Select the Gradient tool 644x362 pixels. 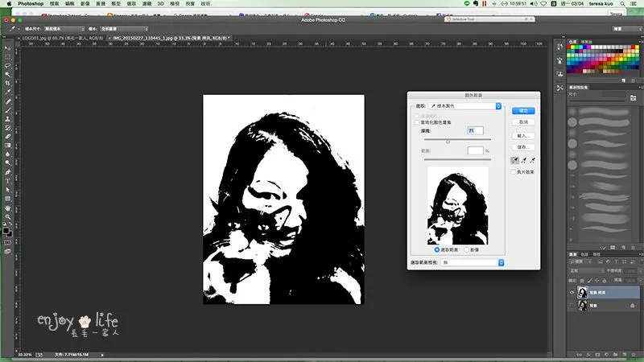click(8, 146)
